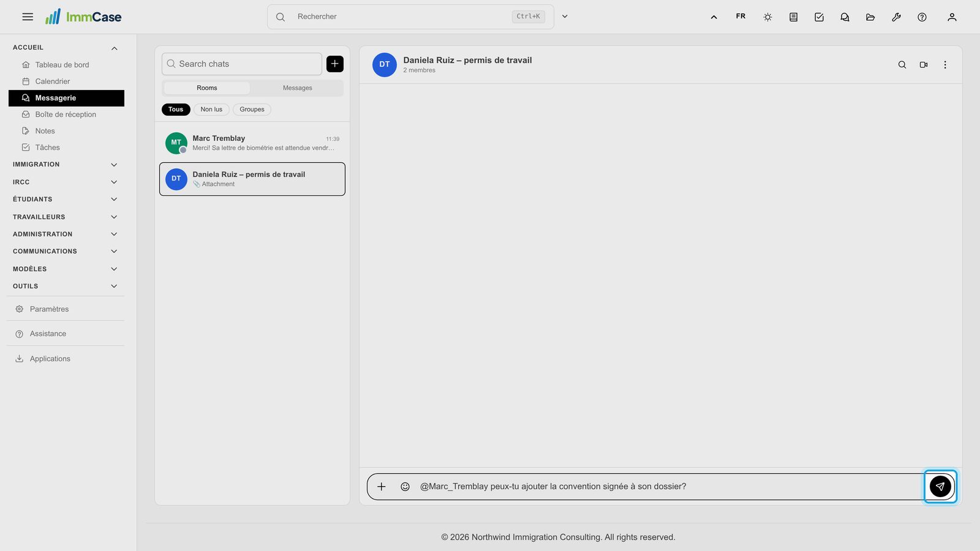Add an attachment with the plus icon
The height and width of the screenshot is (551, 980).
point(382,487)
